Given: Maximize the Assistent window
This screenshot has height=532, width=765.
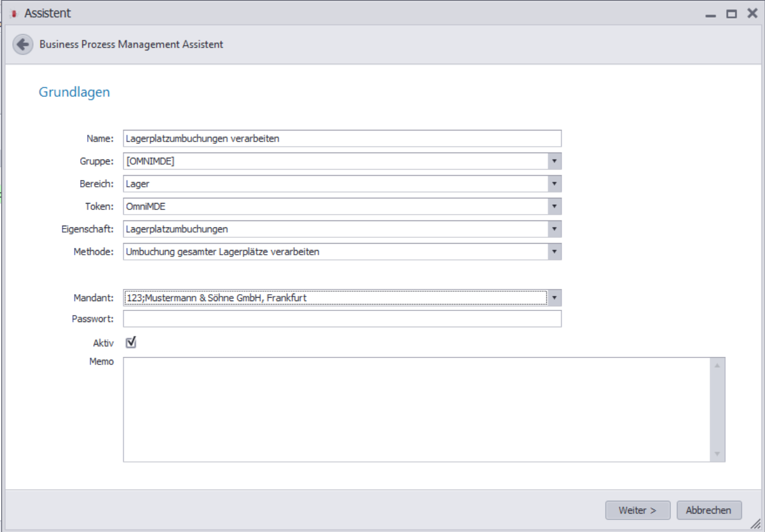Looking at the screenshot, I should [732, 14].
